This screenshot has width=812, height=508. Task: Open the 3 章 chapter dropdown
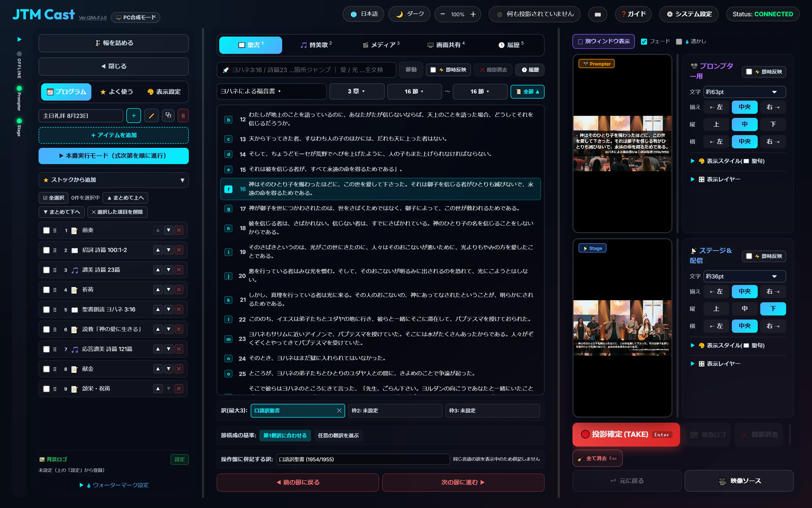(357, 91)
